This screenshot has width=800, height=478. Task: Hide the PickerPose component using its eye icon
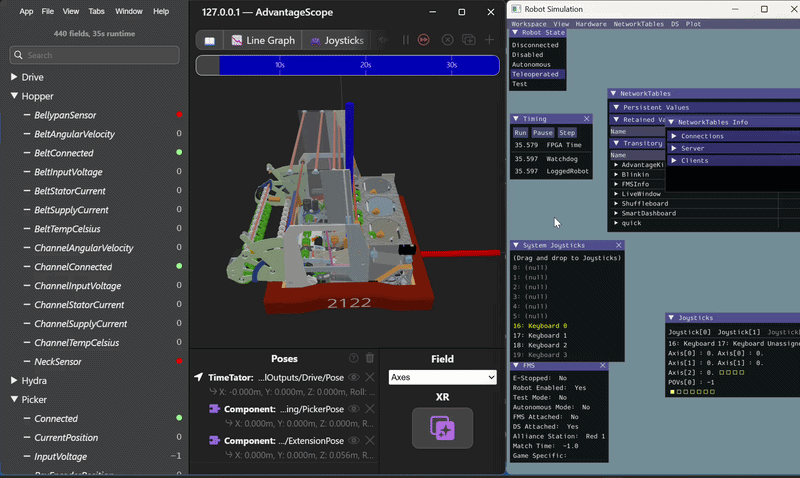(x=354, y=409)
